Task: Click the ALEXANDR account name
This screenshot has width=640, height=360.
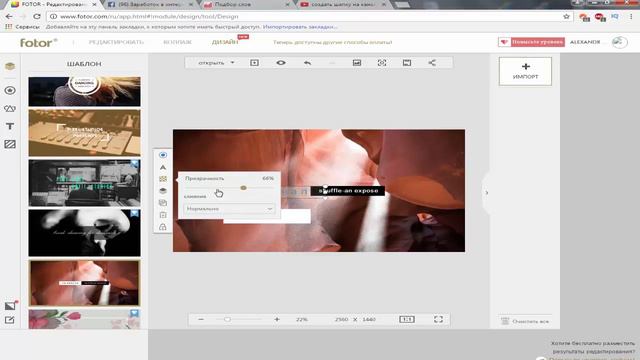Action: 585,42
